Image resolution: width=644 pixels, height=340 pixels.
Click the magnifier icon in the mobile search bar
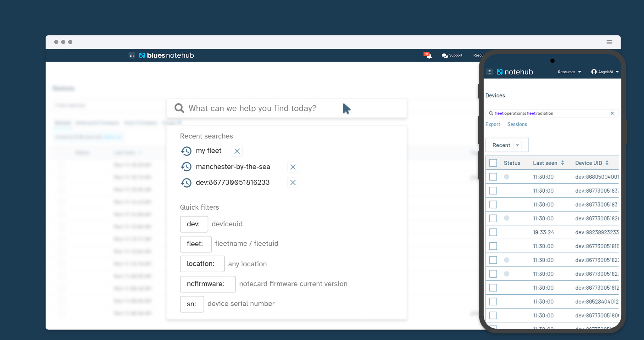tap(491, 113)
